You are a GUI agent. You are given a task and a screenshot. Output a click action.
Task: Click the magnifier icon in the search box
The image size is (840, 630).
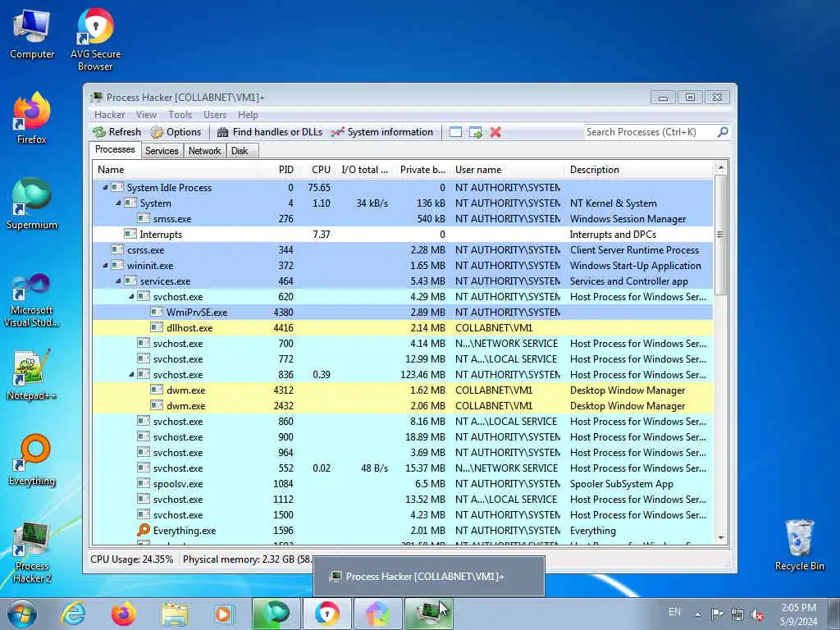(723, 132)
